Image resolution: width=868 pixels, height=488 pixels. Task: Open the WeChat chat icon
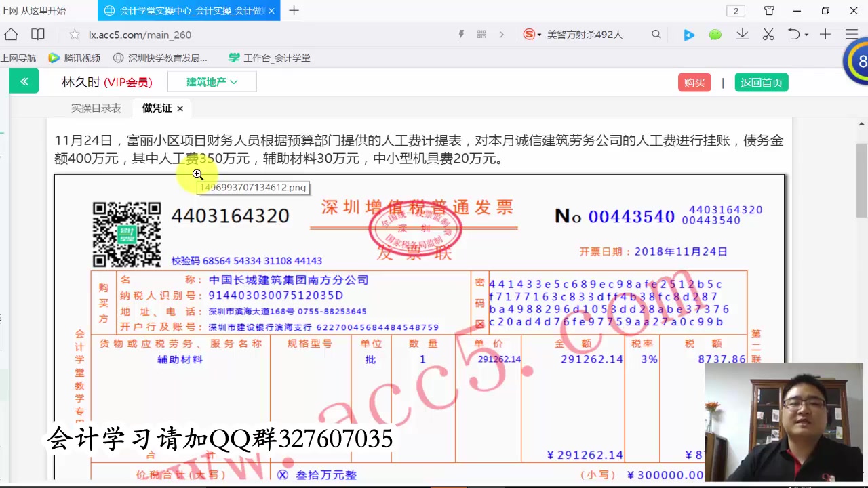[x=715, y=35]
